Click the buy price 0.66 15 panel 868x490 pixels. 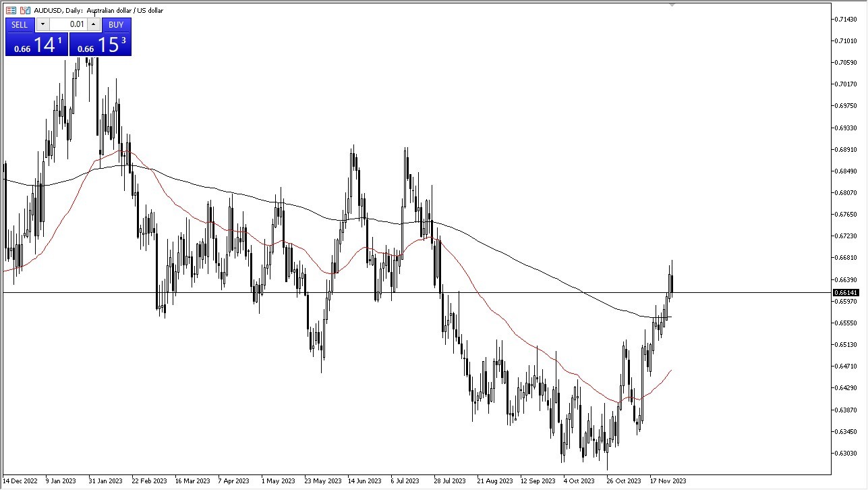click(100, 44)
